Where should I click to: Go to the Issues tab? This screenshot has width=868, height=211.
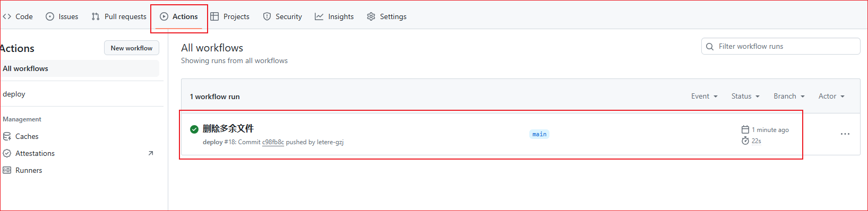(x=62, y=16)
